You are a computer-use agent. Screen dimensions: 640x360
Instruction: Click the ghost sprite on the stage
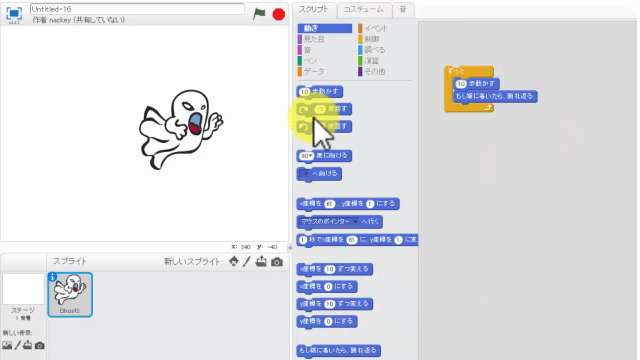pyautogui.click(x=181, y=129)
